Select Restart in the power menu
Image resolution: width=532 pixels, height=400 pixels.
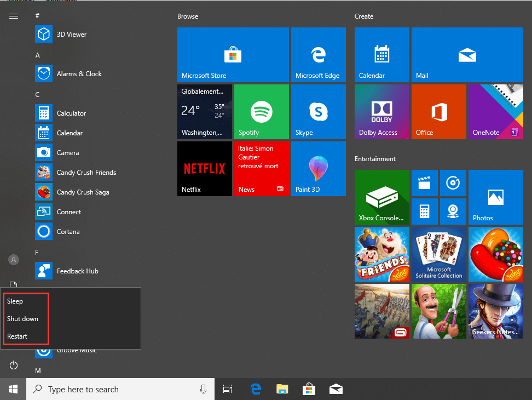(71, 336)
